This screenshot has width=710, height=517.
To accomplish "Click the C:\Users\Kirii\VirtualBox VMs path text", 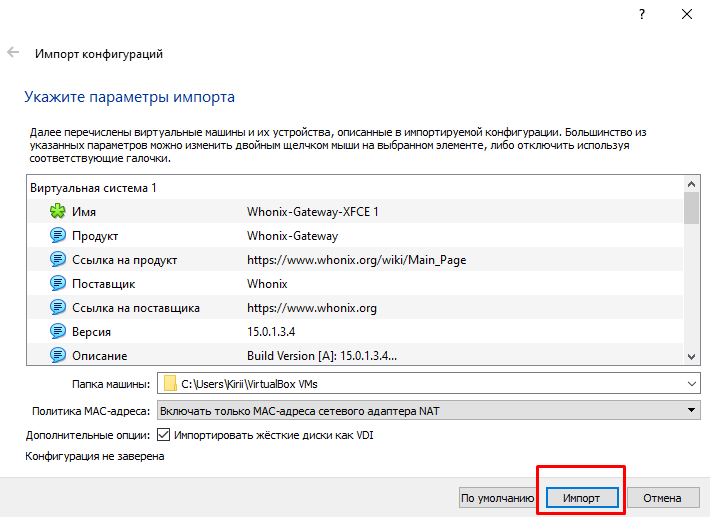I will click(249, 384).
